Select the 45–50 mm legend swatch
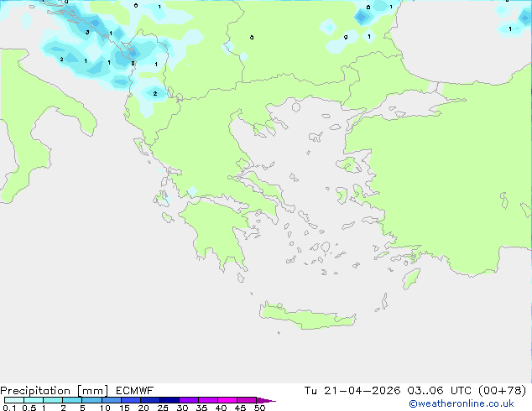This screenshot has width=532, height=411. point(247,400)
